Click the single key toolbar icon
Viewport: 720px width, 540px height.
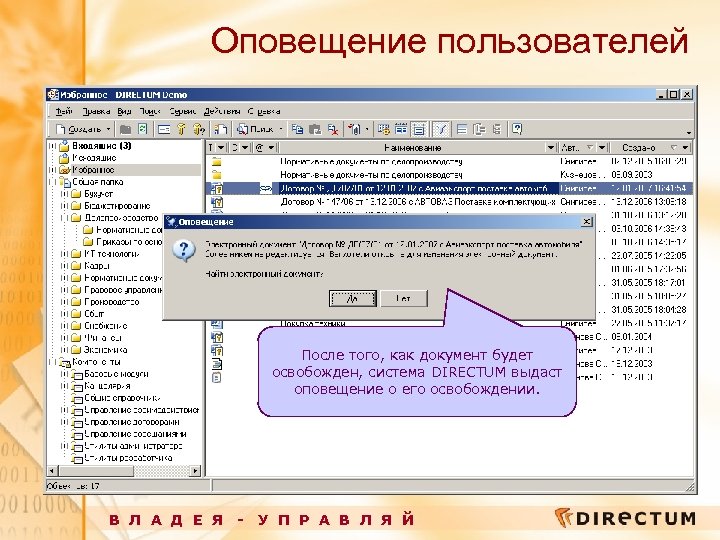coord(181,129)
